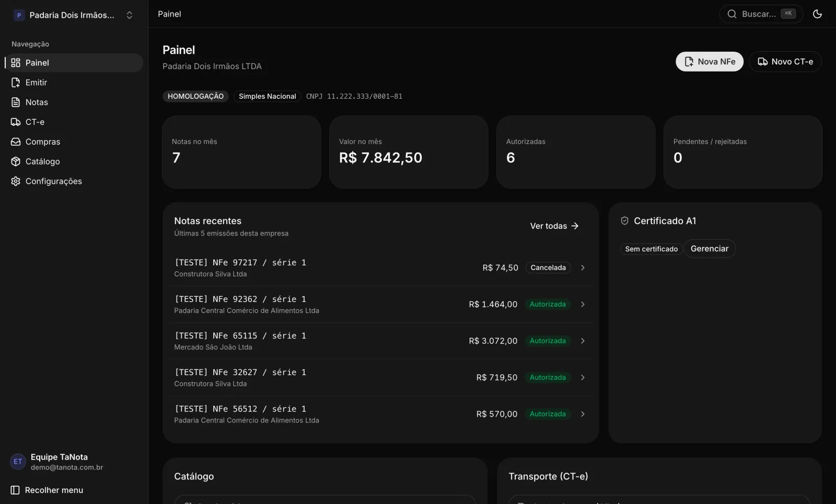Click the Simples Nacional badge
Viewport: 836px width, 504px height.
pyautogui.click(x=268, y=97)
